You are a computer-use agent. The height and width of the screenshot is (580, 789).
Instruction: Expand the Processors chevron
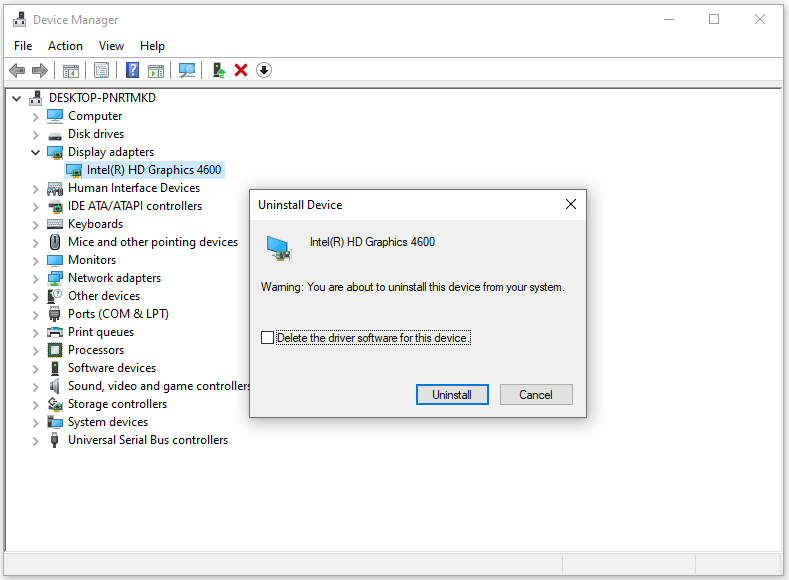(x=35, y=351)
